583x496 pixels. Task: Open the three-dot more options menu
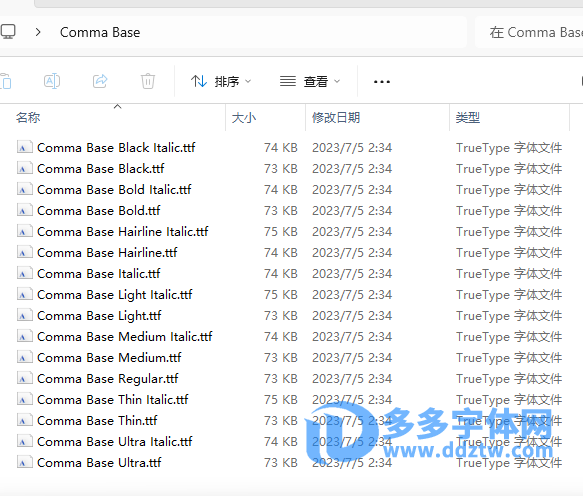point(382,82)
